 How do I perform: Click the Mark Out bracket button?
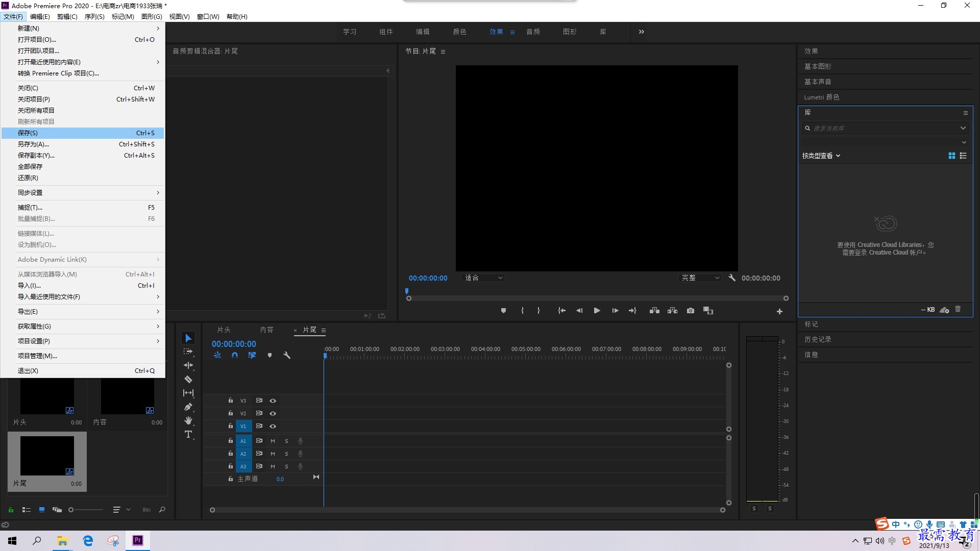(x=538, y=311)
